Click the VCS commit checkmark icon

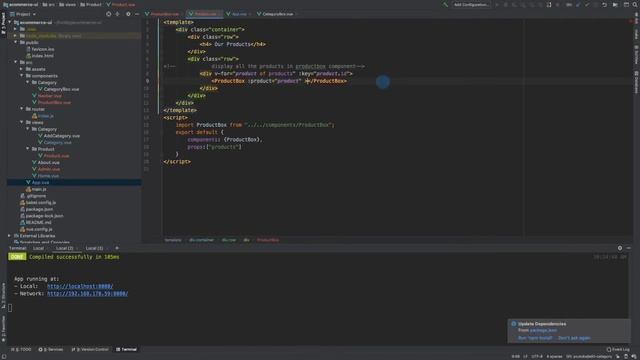click(587, 4)
